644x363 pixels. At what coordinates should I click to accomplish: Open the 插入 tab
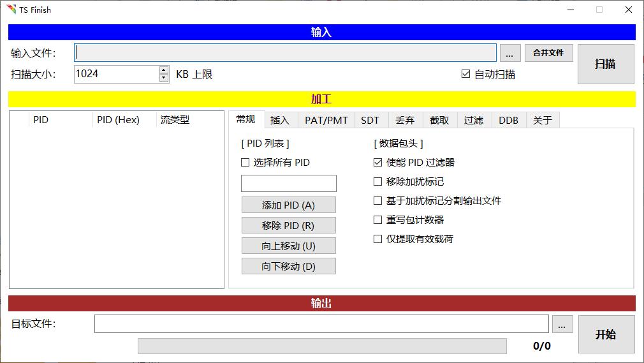pos(280,120)
